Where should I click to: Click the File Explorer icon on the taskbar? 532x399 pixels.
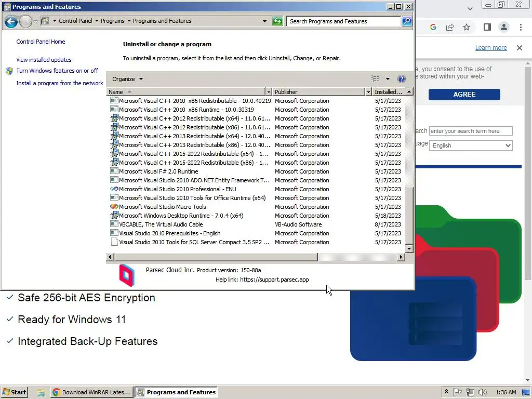pos(41,393)
